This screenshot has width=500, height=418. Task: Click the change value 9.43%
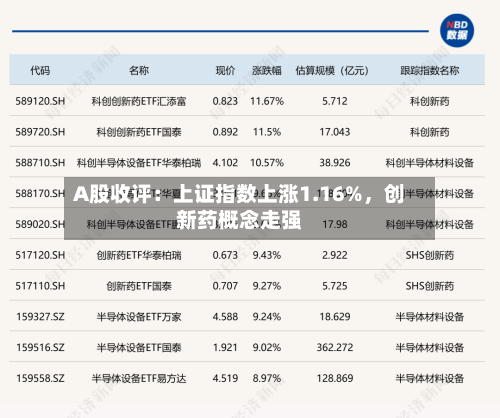coord(267,255)
